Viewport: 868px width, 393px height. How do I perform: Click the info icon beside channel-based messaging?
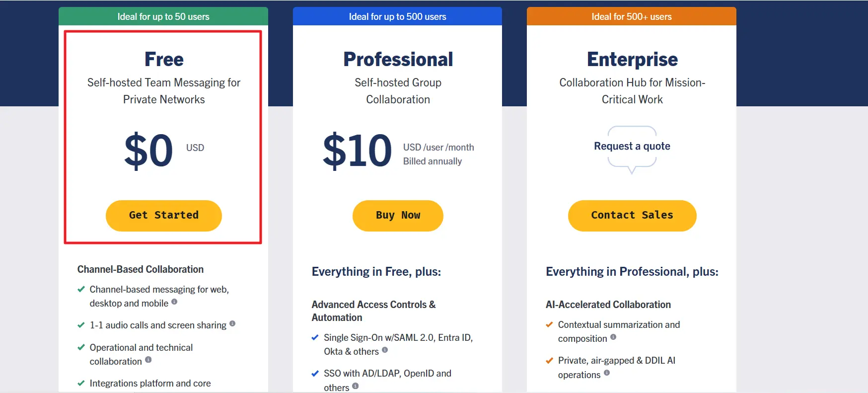coord(174,302)
